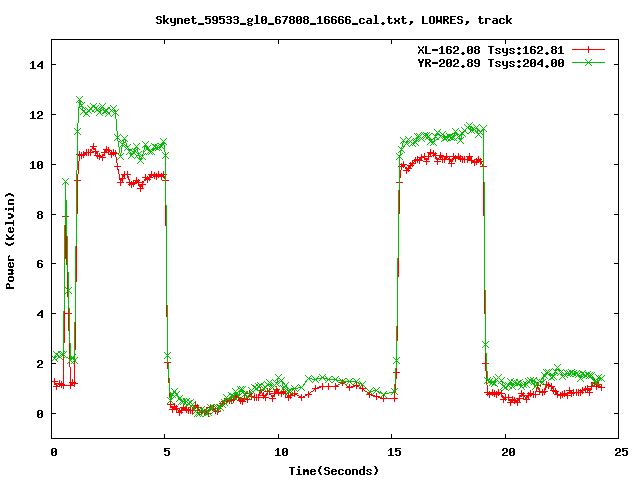Image resolution: width=640 pixels, height=480 pixels.
Task: Select the YR-202.89 Tsys:204.00 legend entry
Action: (490, 63)
